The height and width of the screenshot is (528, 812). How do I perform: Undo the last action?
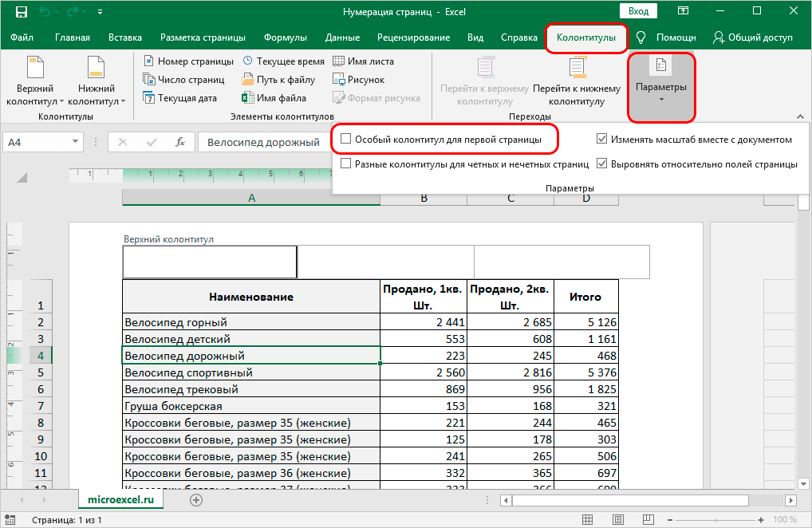pos(45,11)
